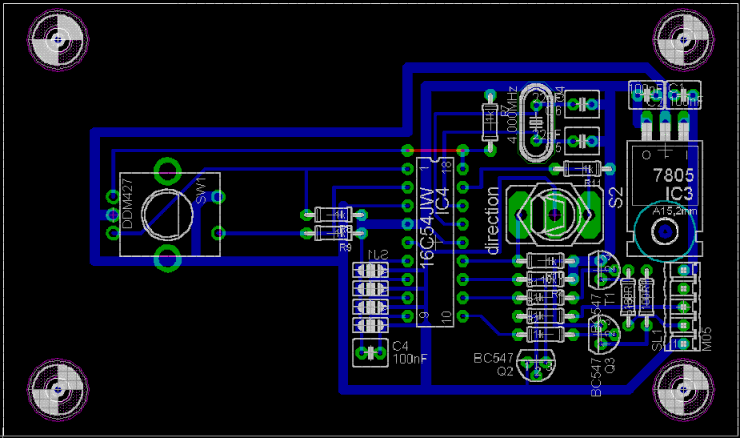Viewport: 740px width, 438px height.
Task: Click the C4 100nF capacitor
Action: coord(370,352)
